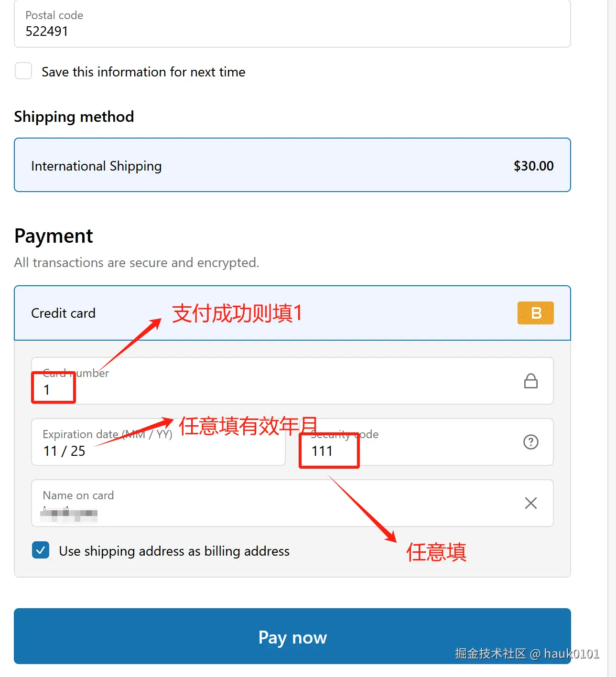
Task: Click the Pay now button
Action: pos(292,636)
